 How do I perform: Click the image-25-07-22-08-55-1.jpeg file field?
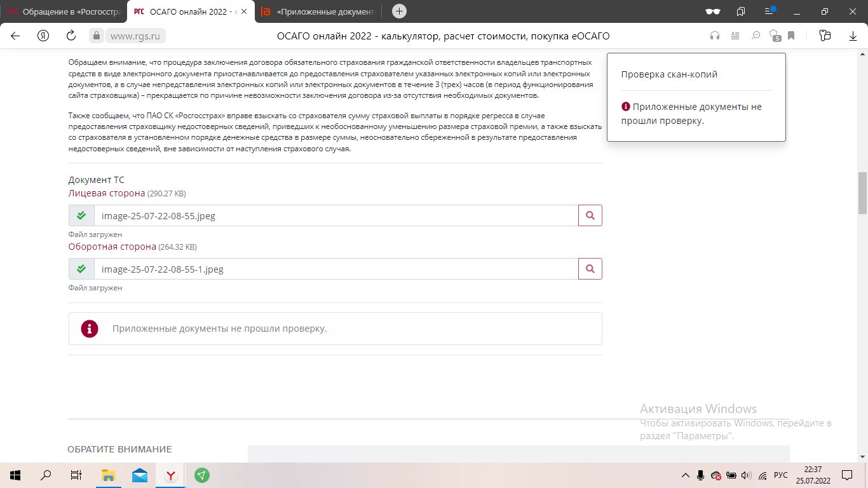point(336,269)
